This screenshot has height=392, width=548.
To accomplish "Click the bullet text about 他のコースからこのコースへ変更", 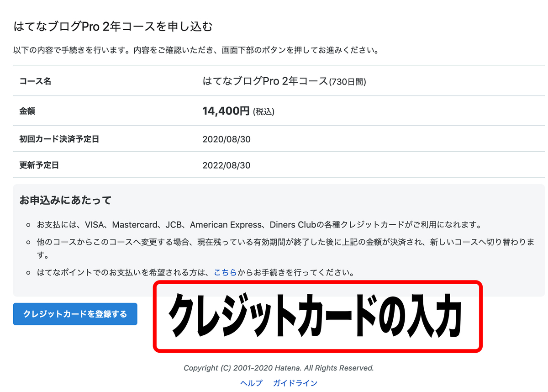I will 286,249.
